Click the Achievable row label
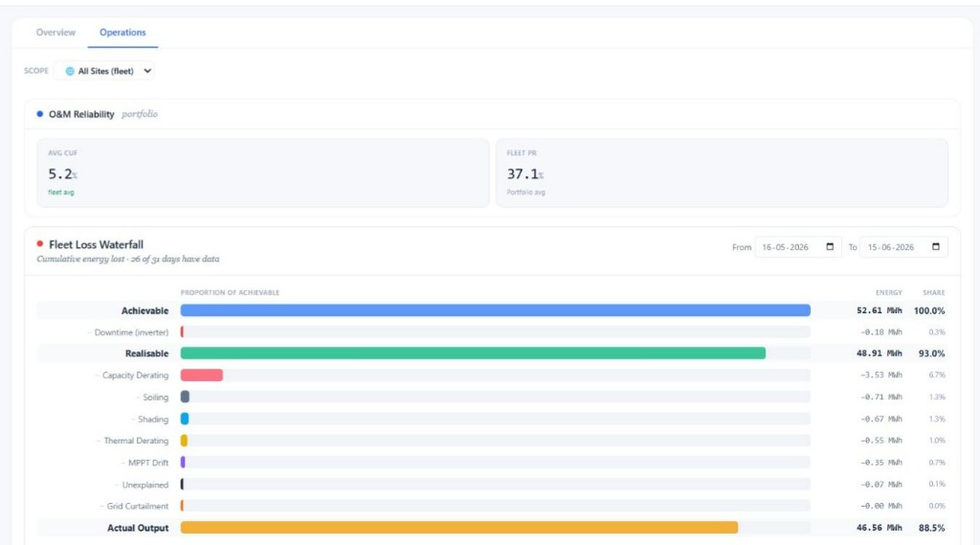The width and height of the screenshot is (980, 545). coord(145,311)
